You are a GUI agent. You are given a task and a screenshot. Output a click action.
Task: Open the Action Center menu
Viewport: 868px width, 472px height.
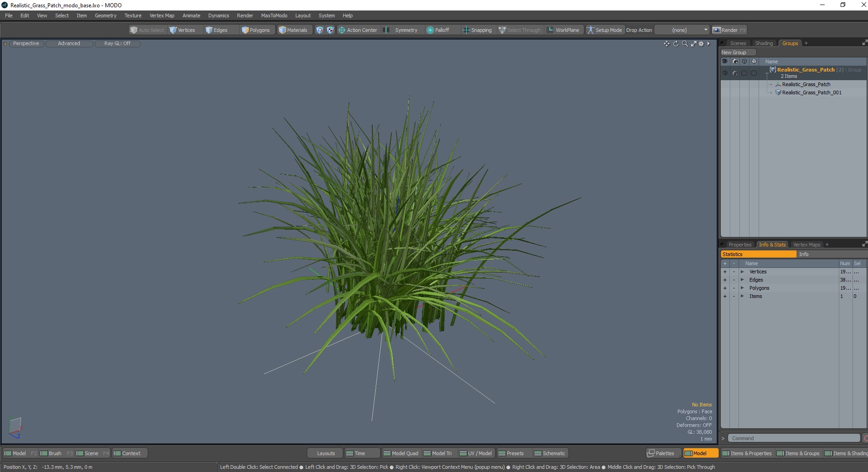point(358,30)
